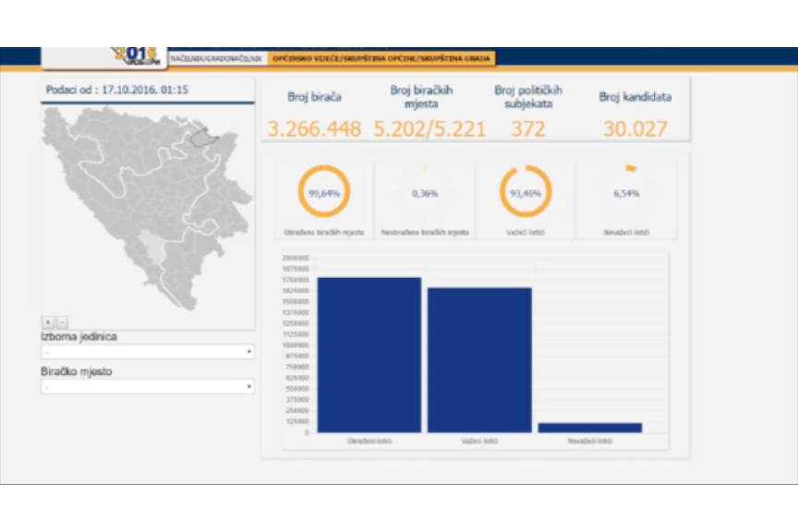Click the Broj kandidata value 30.027

click(x=635, y=128)
